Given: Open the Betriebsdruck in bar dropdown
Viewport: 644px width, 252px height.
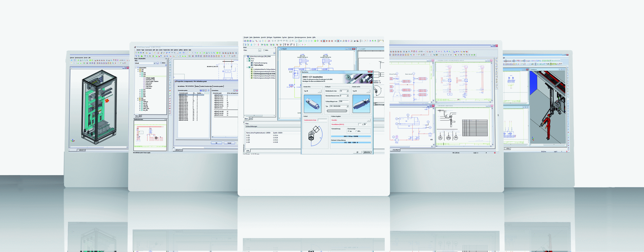Looking at the screenshot, I should [348, 91].
